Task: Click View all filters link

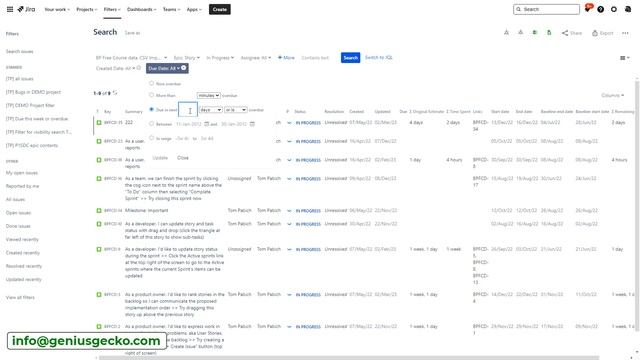Action: 20,298
